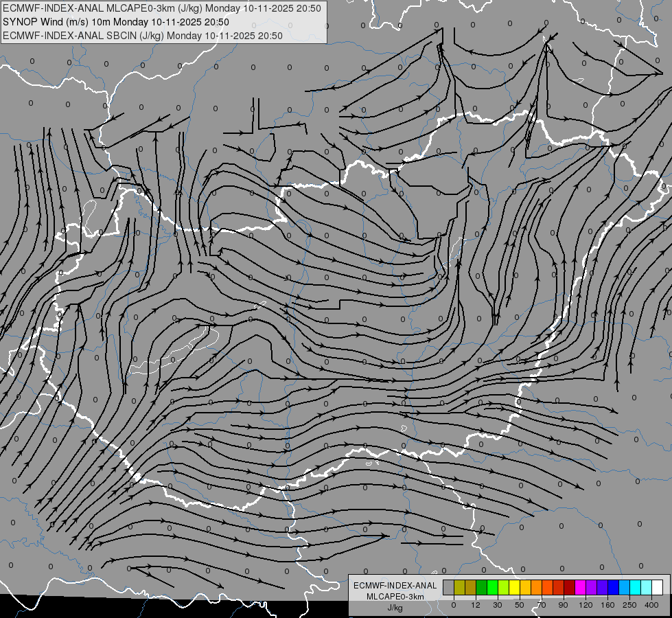Viewport: 672px width, 618px height.
Task: Click the gray swatch in the MLCAPE legend
Action: point(449,587)
